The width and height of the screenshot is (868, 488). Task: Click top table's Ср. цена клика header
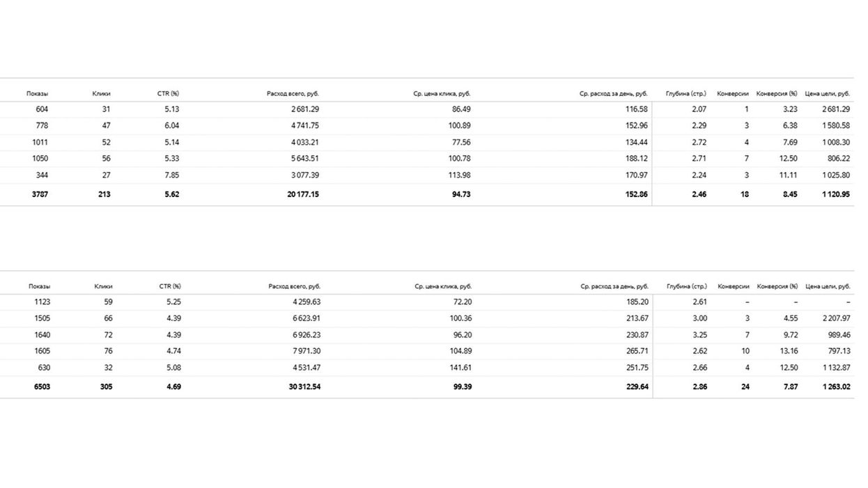click(442, 93)
